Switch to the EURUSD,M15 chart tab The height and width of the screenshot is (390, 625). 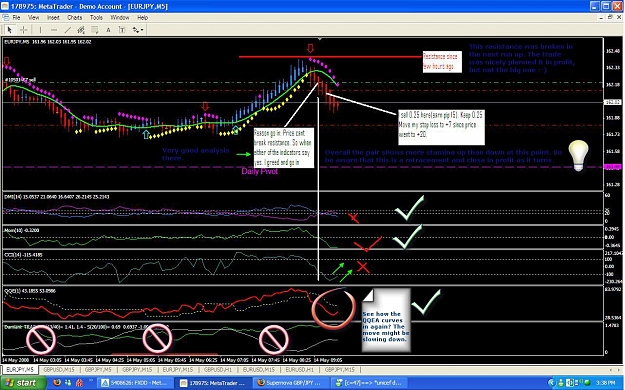(259, 370)
